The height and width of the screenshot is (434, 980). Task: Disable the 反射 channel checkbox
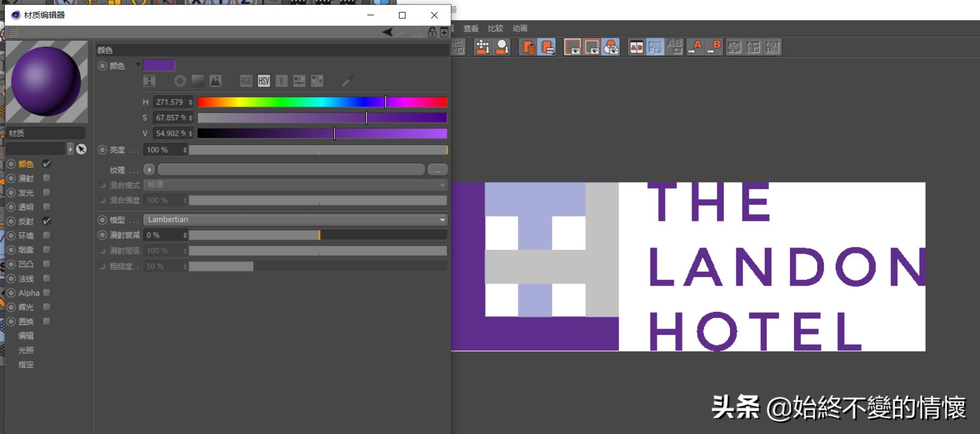[47, 221]
